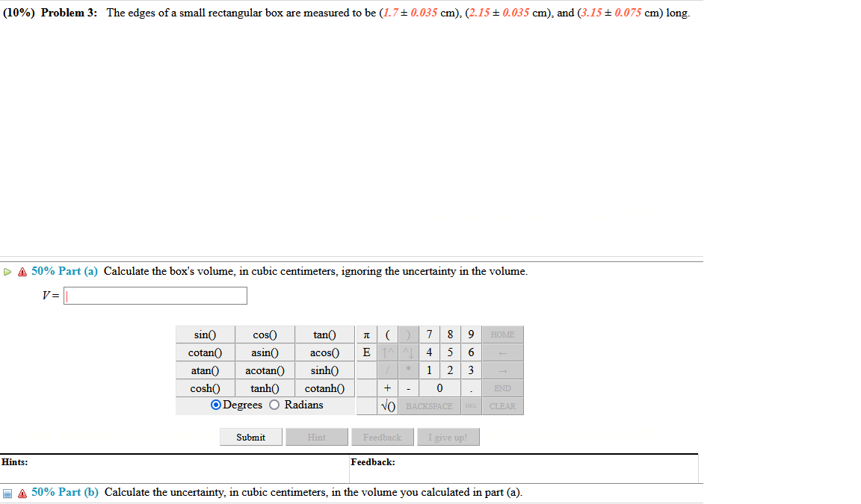Click the red warning triangle beside Part (a)

(x=22, y=271)
